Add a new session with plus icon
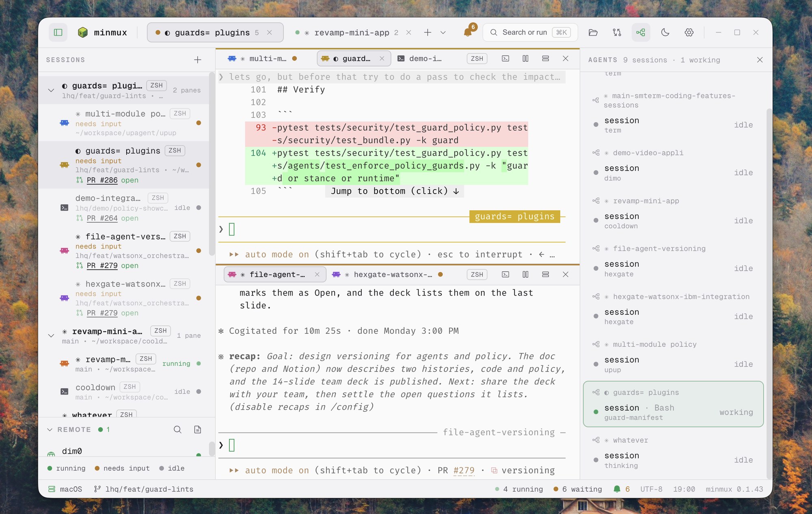The height and width of the screenshot is (514, 812). click(198, 60)
